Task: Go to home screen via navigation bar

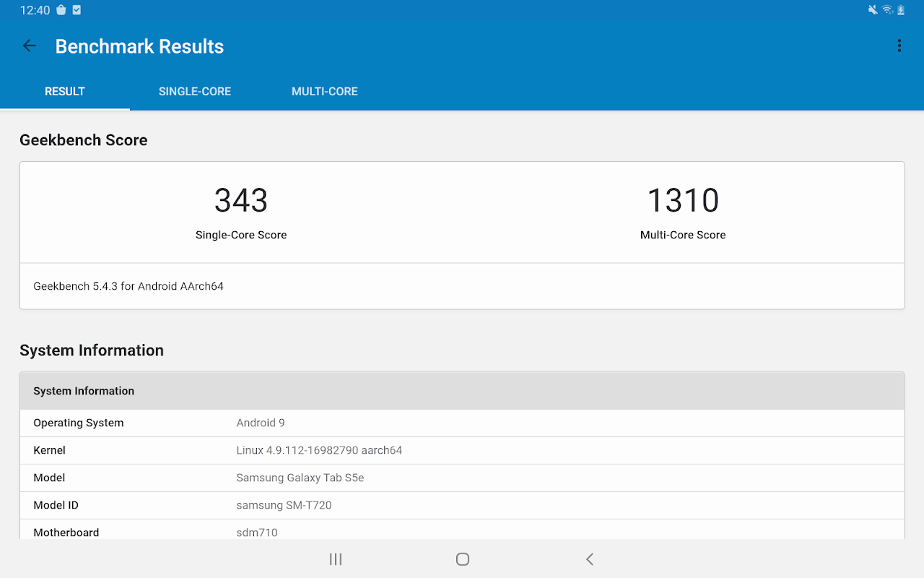Action: pos(463,558)
